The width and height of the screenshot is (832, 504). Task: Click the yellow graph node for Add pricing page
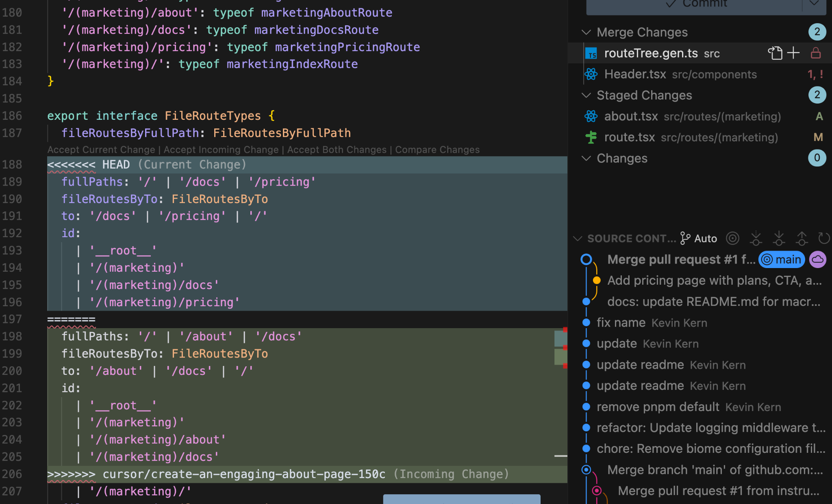click(x=597, y=281)
